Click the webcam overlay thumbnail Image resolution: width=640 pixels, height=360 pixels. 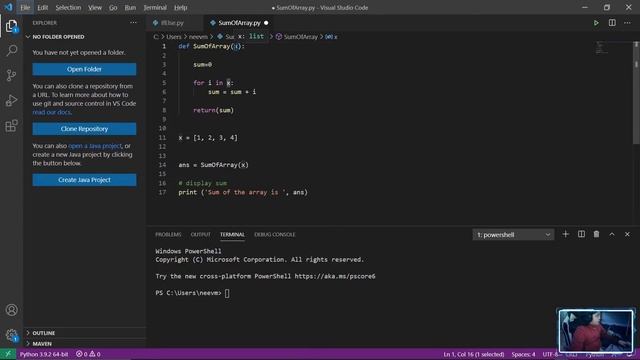click(x=596, y=331)
